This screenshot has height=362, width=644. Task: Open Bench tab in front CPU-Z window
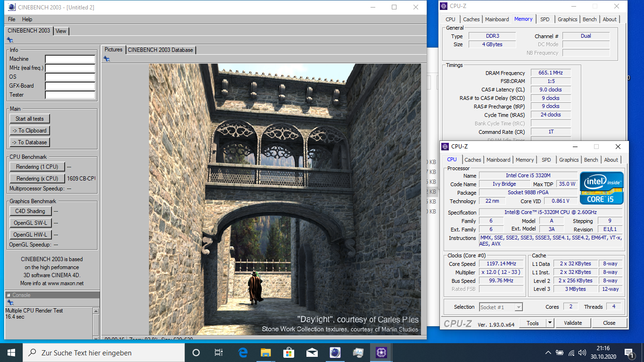(x=591, y=160)
